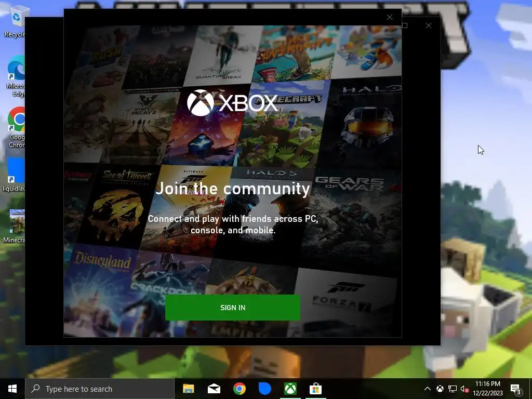Click the taskbar search box
Screen dimensions: 532x399
tap(99, 389)
